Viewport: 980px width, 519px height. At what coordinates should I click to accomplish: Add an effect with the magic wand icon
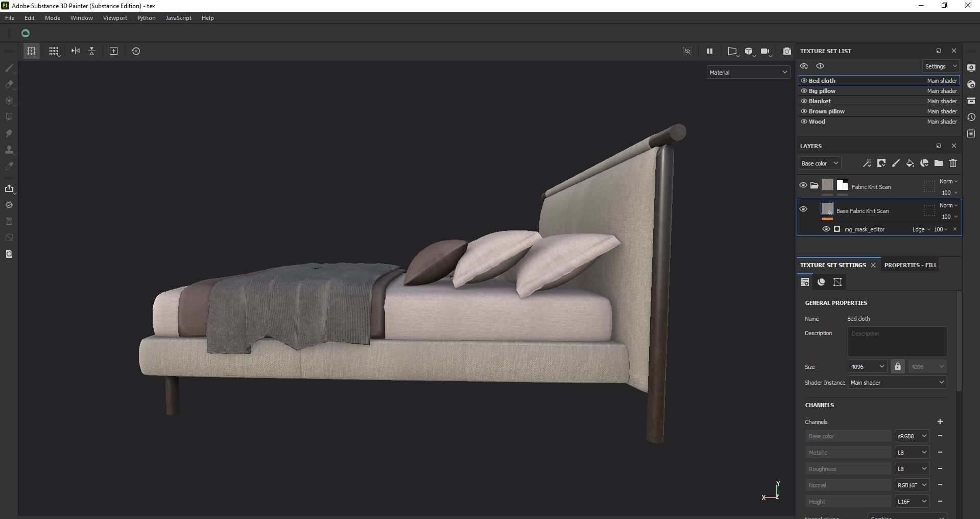(x=867, y=163)
